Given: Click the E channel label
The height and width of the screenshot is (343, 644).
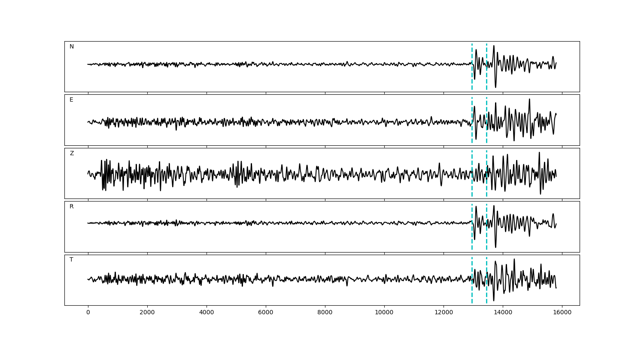Looking at the screenshot, I should point(71,100).
